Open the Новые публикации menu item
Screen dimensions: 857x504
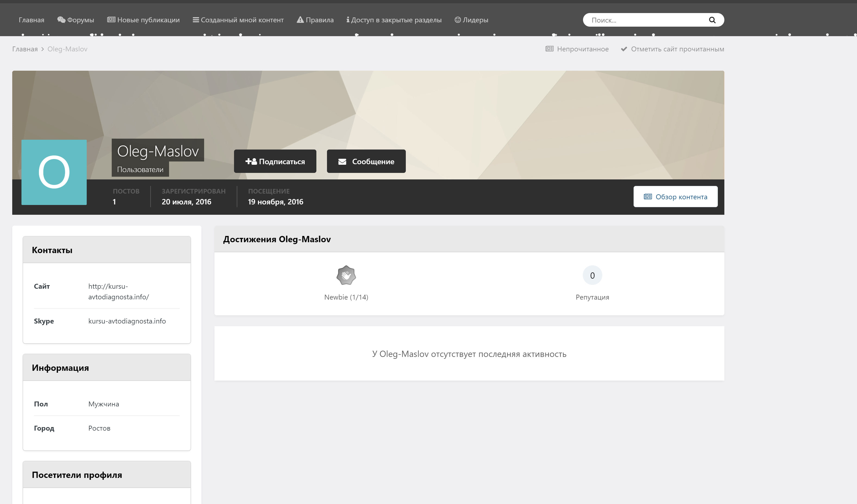pos(148,20)
